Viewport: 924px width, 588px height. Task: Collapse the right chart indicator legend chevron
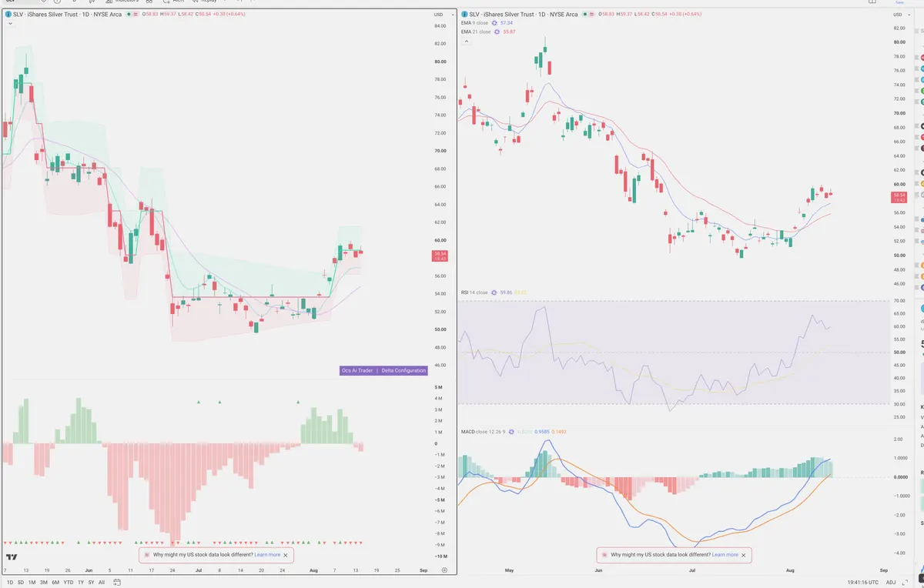tap(466, 40)
